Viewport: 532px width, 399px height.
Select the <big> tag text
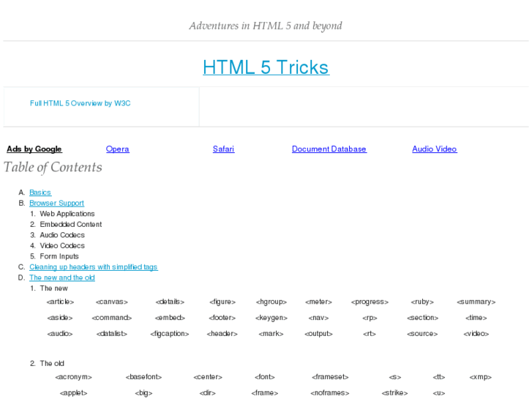[x=143, y=392]
